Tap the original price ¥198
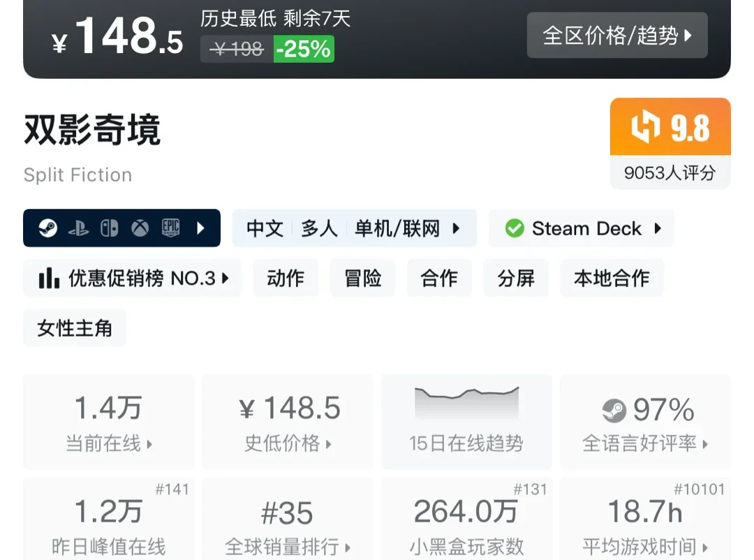 [237, 49]
